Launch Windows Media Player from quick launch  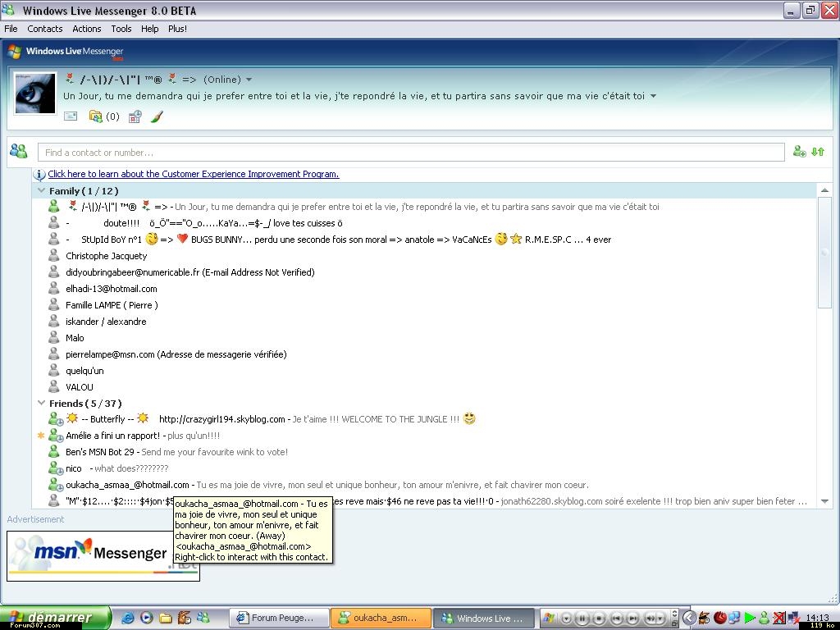pos(147,618)
